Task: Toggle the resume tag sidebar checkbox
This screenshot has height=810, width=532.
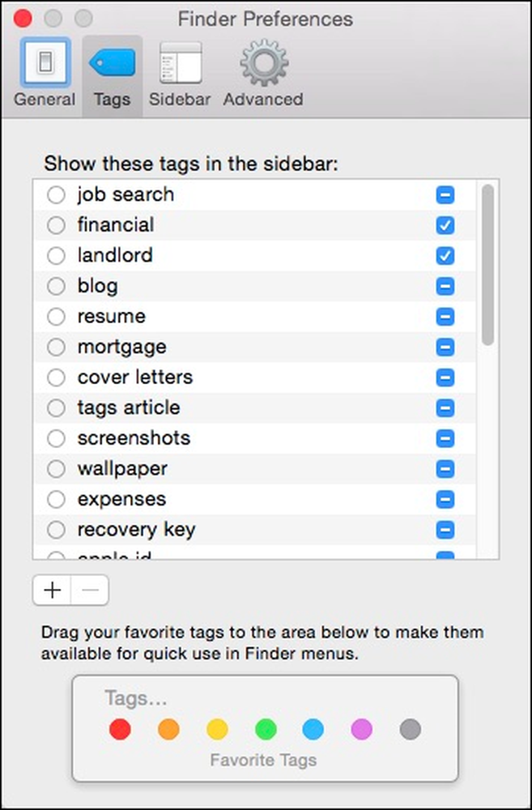Action: point(445,317)
